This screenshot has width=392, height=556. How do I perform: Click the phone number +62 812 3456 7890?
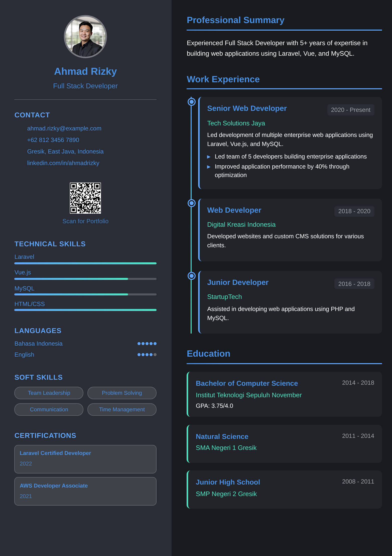53,140
